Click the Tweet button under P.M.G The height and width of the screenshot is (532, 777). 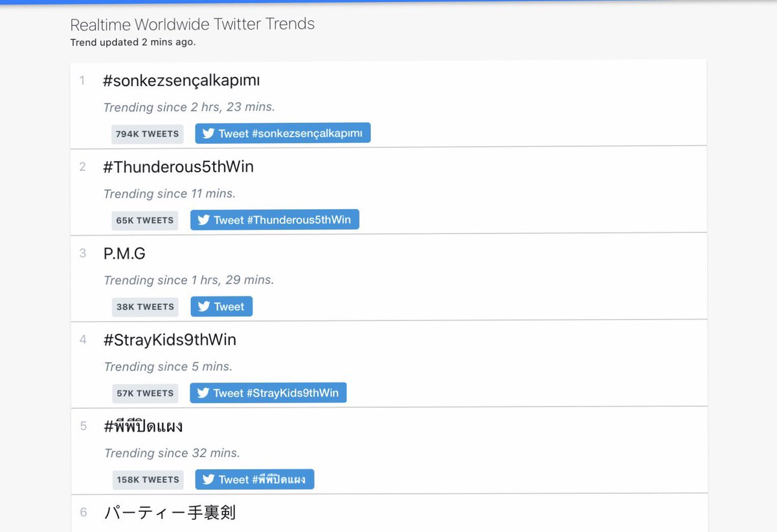pyautogui.click(x=221, y=307)
